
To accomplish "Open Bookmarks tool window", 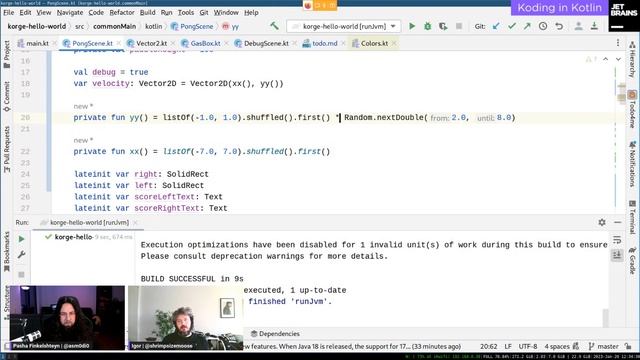I will click(x=7, y=251).
